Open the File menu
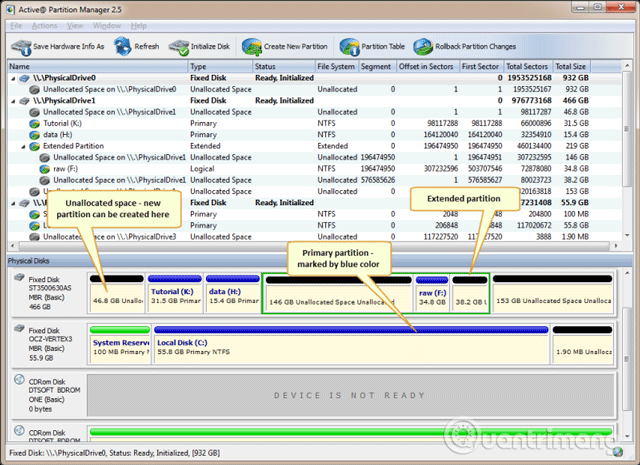Screen dimensions: 640x465 tap(15, 24)
